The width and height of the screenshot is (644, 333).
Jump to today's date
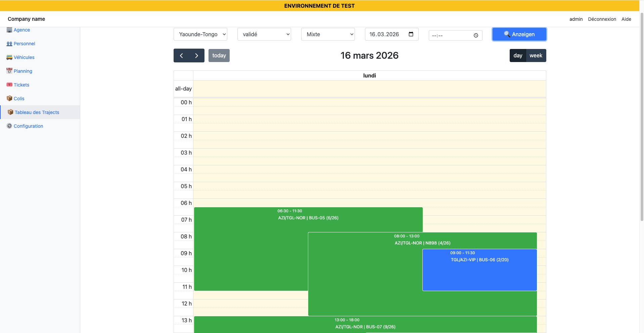click(219, 55)
